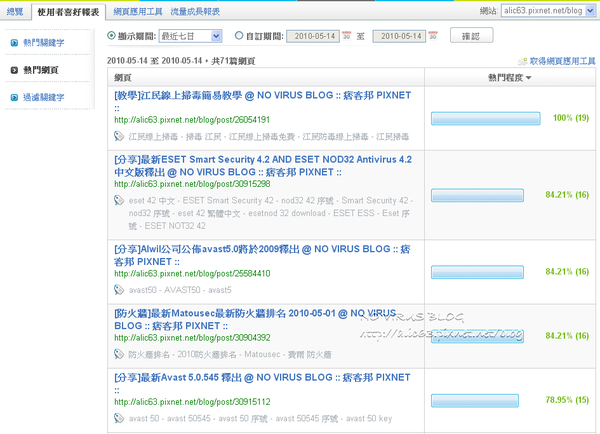Click the icon beside 取得網頁應用工具
The image size is (600, 434).
click(523, 61)
